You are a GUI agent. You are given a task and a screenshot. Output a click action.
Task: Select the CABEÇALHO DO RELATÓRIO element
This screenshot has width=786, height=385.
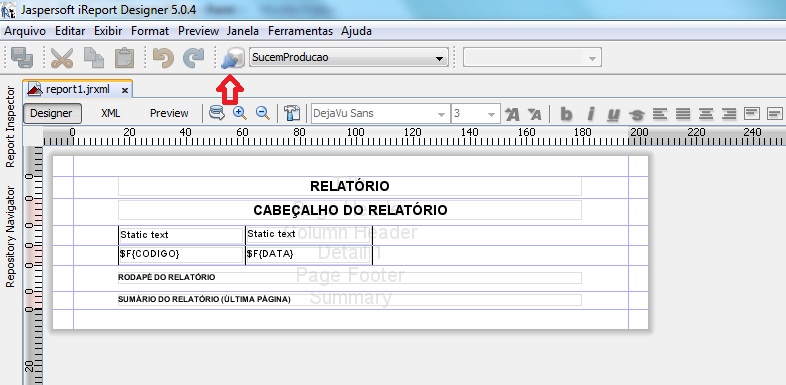pyautogui.click(x=349, y=210)
